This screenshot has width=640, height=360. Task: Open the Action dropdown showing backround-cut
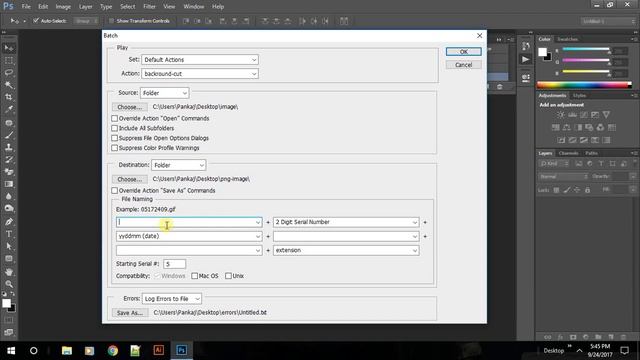point(200,74)
